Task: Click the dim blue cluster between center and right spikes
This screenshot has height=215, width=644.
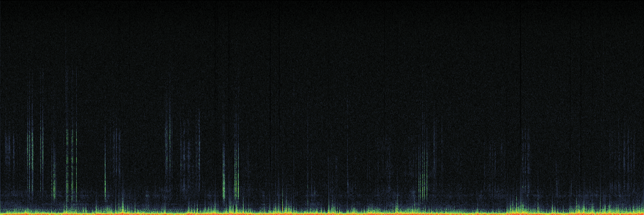Action: point(384,161)
